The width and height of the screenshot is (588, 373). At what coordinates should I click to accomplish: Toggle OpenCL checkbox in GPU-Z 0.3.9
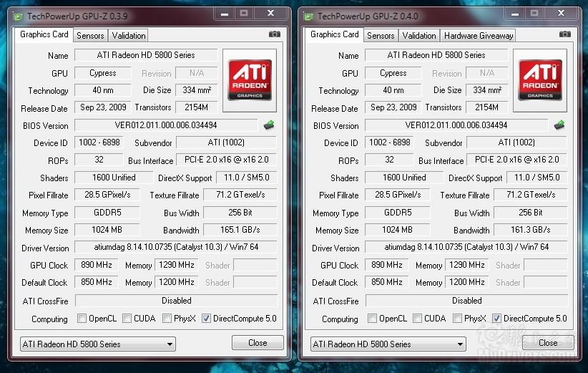pyautogui.click(x=82, y=319)
